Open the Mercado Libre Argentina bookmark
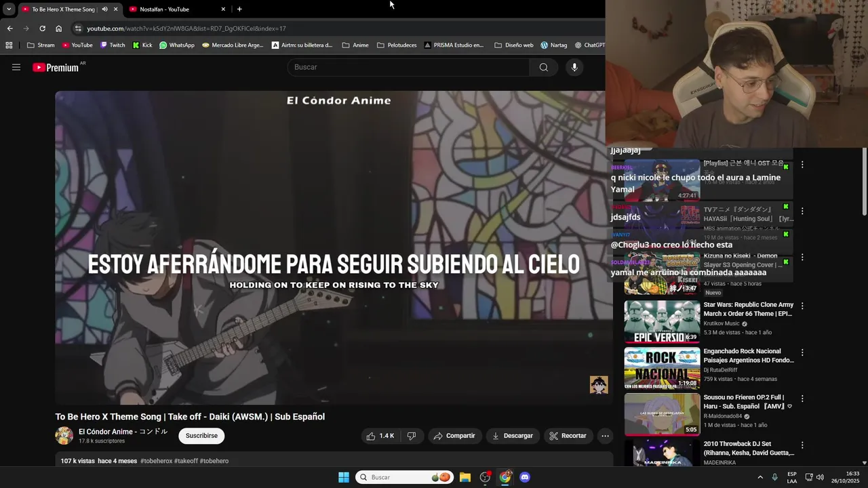 233,45
